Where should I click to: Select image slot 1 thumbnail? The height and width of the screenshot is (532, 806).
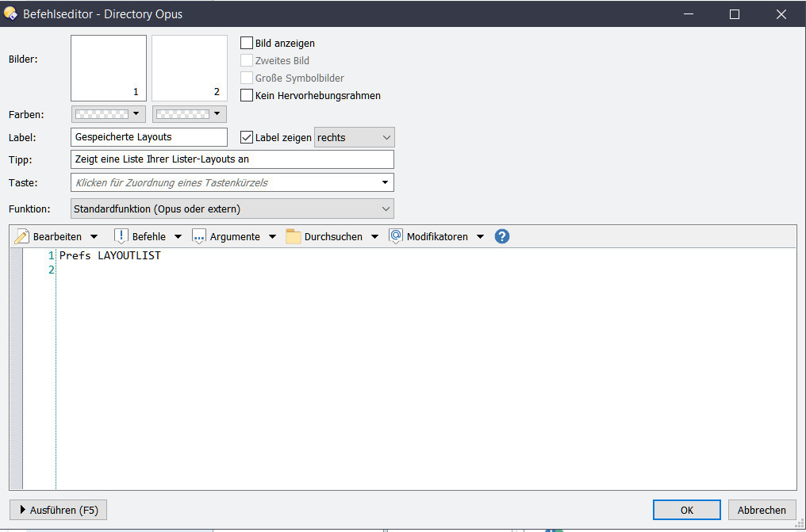pyautogui.click(x=109, y=67)
